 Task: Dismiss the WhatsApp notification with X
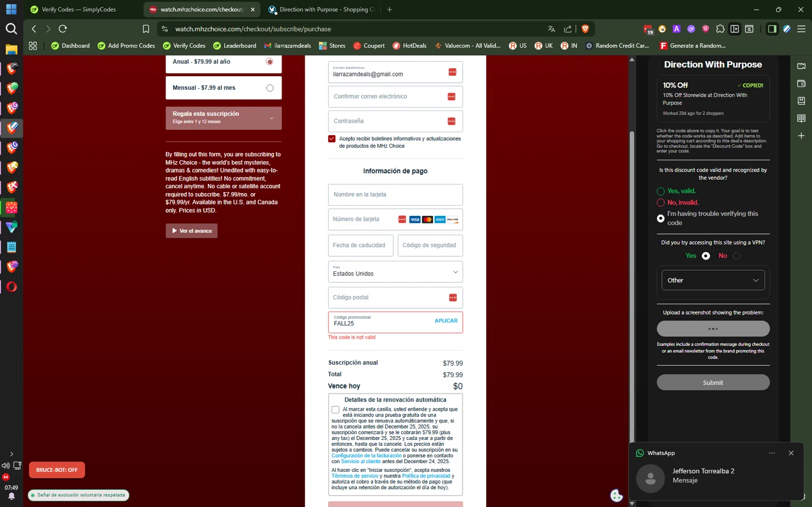(x=791, y=453)
